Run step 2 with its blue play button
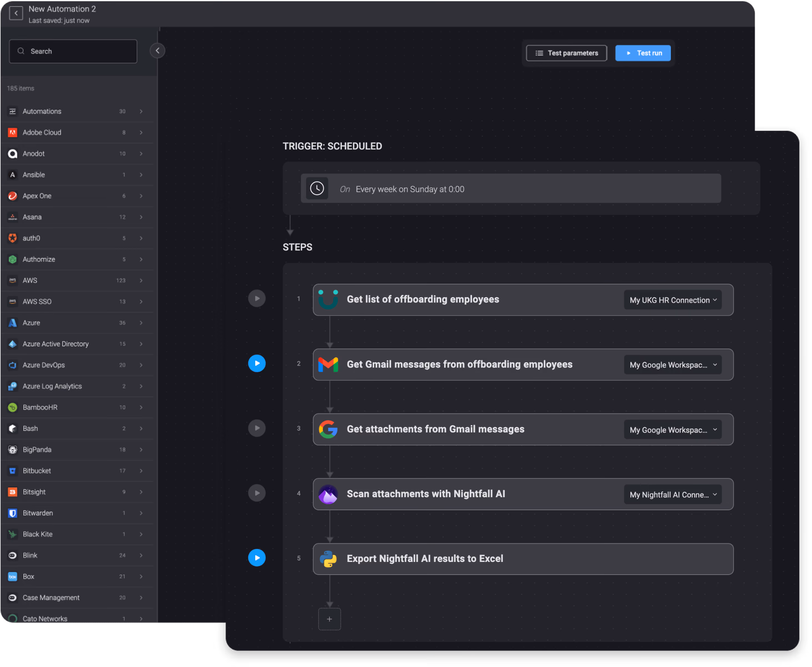The image size is (812, 667). [x=257, y=363]
